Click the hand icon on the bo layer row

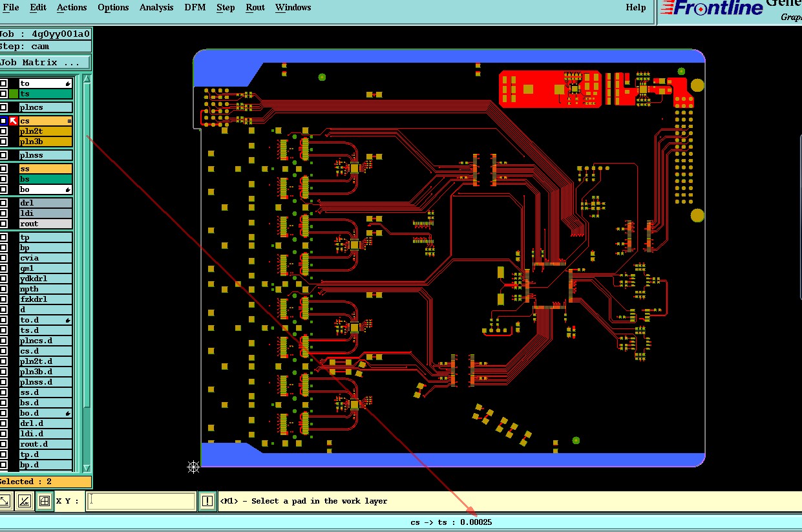click(x=68, y=190)
